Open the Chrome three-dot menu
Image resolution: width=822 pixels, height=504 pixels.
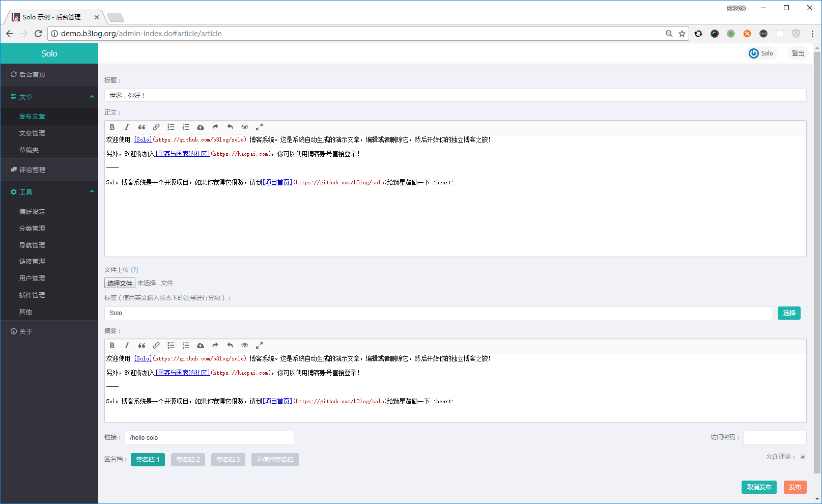tap(812, 34)
